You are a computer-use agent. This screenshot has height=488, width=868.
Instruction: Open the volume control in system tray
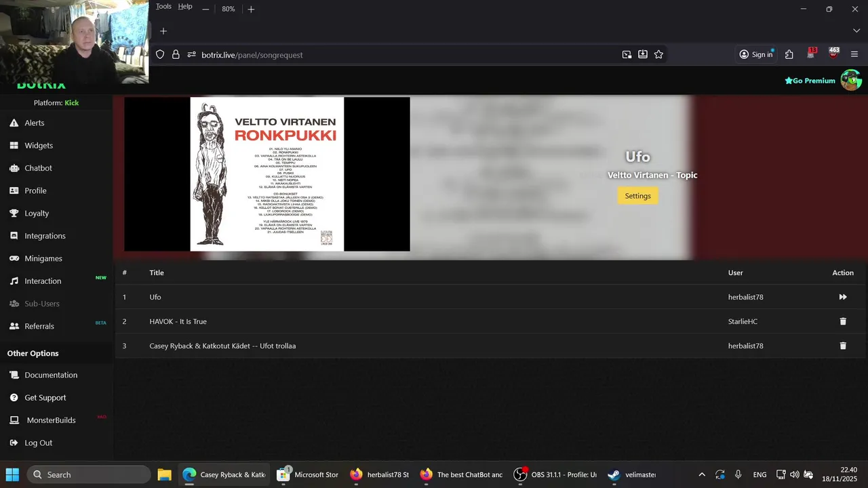point(795,474)
